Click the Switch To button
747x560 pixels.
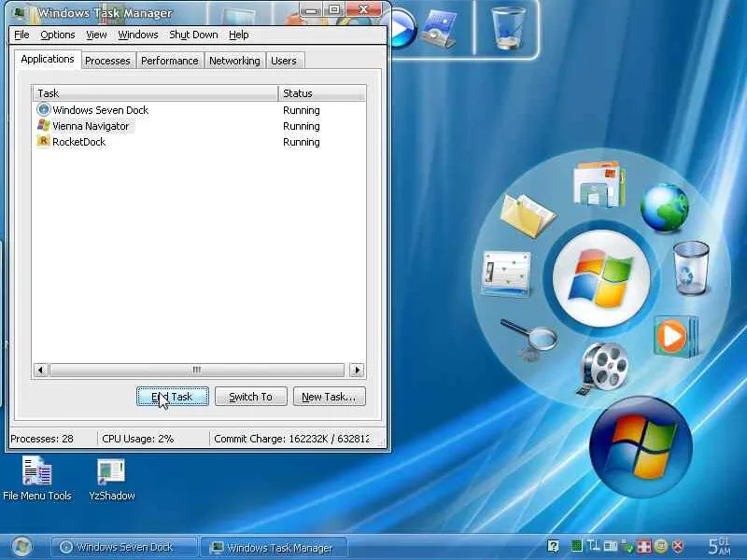pyautogui.click(x=250, y=397)
